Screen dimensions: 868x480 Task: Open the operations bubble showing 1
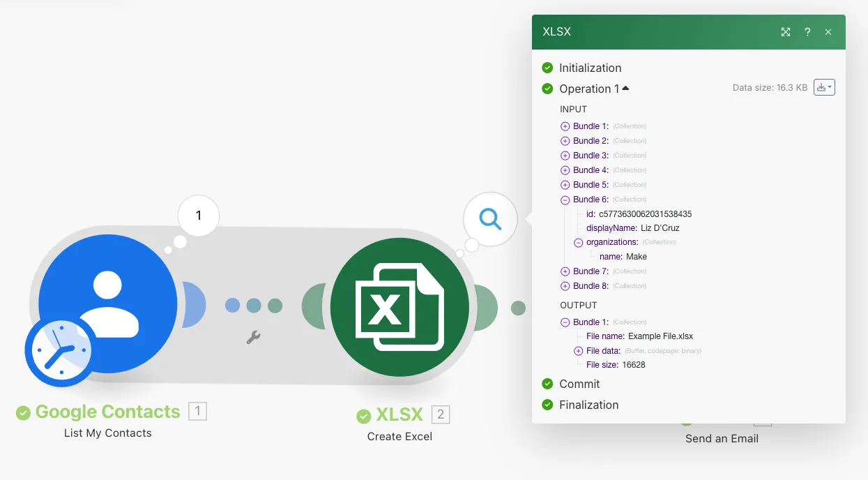[x=198, y=216]
